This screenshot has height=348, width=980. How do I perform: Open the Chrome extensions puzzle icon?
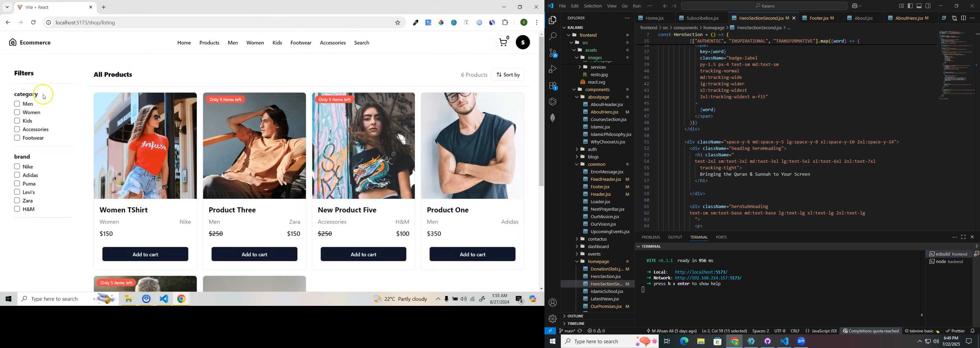(505, 23)
